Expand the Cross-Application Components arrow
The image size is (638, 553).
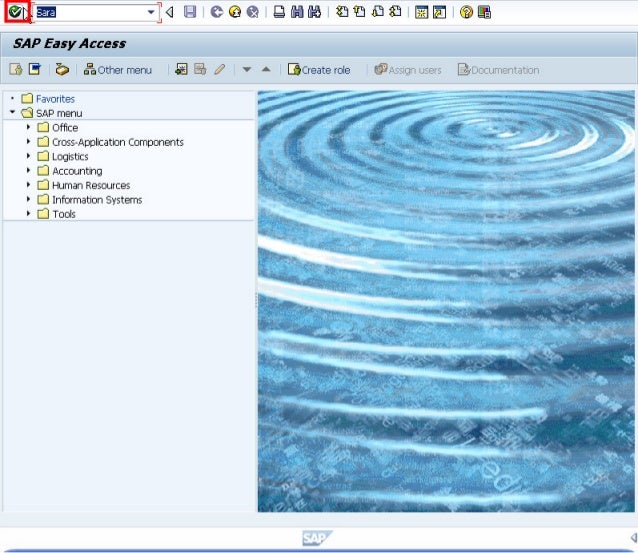click(x=28, y=141)
